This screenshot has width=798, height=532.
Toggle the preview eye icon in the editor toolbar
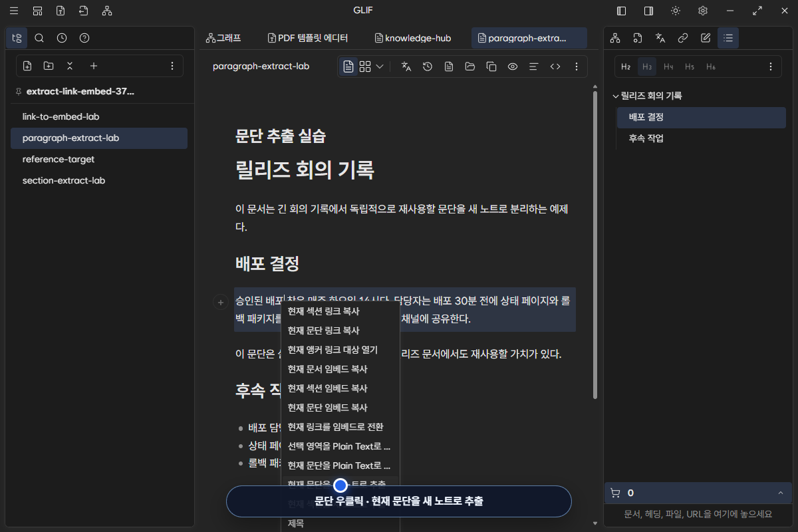(x=513, y=66)
